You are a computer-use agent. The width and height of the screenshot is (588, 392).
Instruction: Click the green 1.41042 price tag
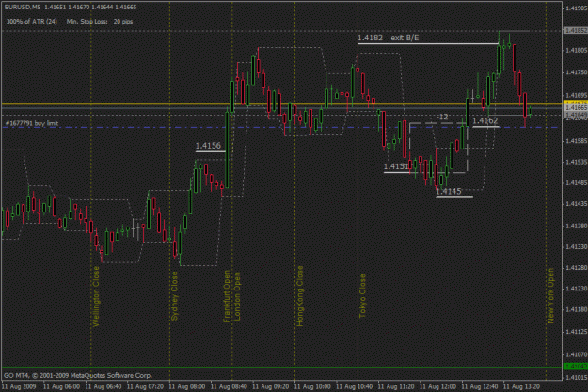(x=576, y=366)
